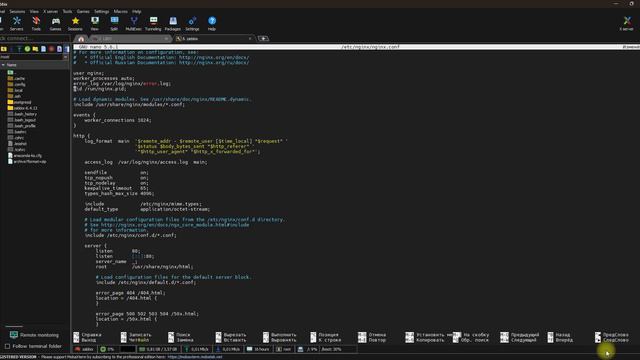Click the green circle icon in sidebar toolbar
Screen dimensions: 640x360
[27, 49]
